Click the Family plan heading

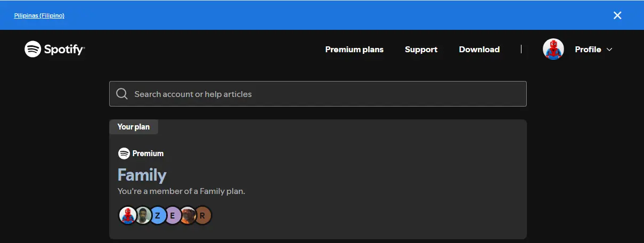pyautogui.click(x=142, y=175)
